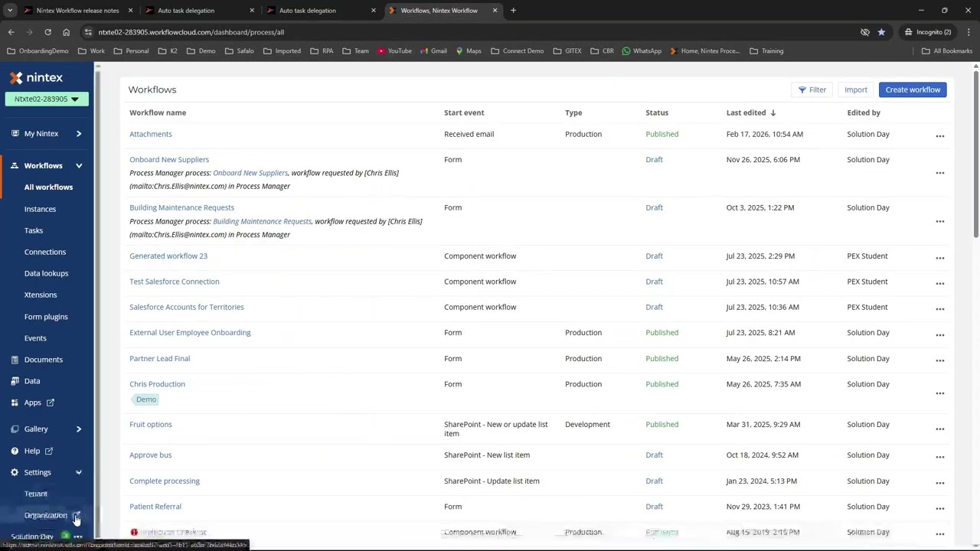The width and height of the screenshot is (980, 551).
Task: Sort by the Workflow name column header
Action: click(158, 112)
